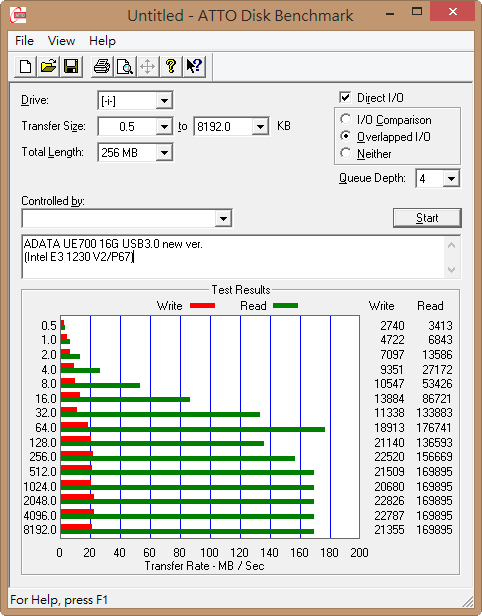The height and width of the screenshot is (616, 482).
Task: Activate context help pointer icon
Action: coord(194,66)
